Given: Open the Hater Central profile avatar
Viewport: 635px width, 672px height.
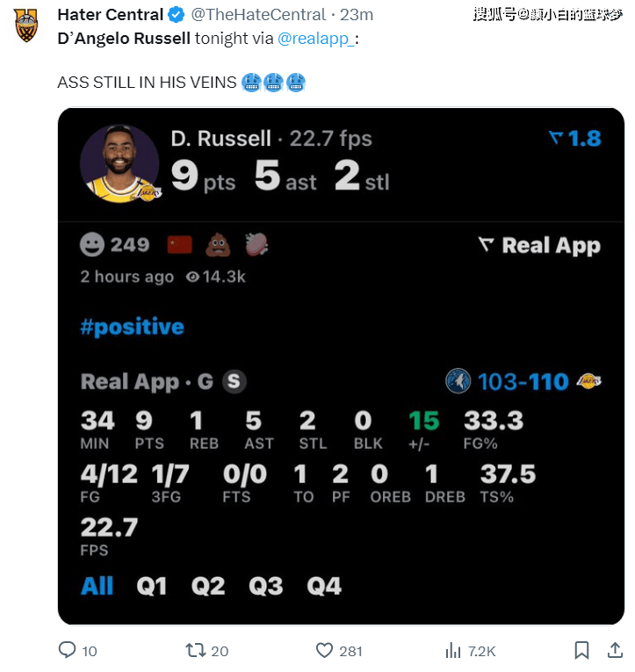Looking at the screenshot, I should point(26,25).
